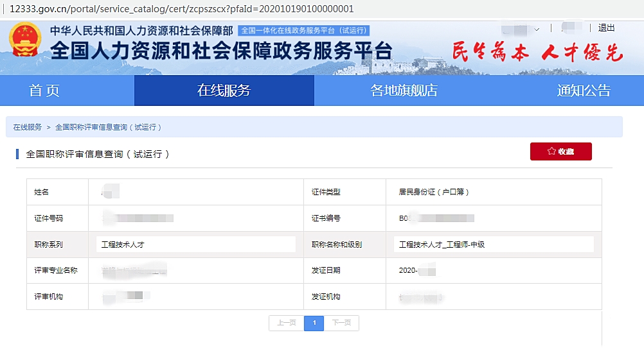
Task: Go to 各地旗舰店 tab
Action: 404,90
